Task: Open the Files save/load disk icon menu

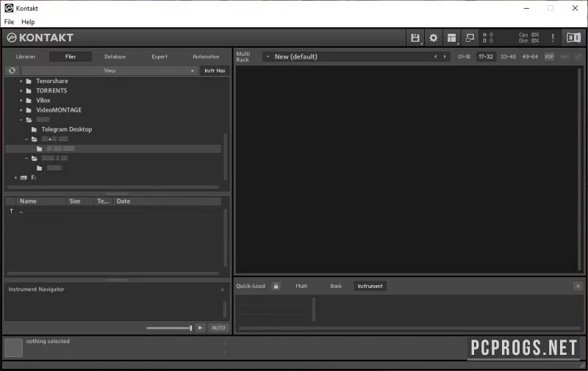Action: click(415, 38)
